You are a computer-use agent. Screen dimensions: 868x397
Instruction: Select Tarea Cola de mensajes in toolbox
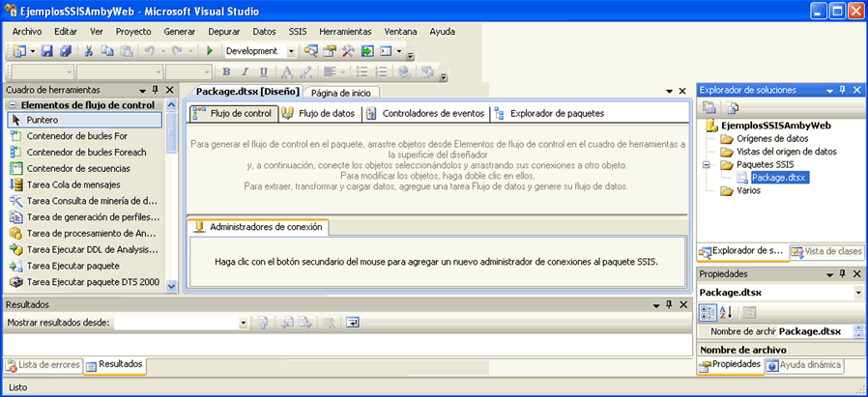(84, 184)
